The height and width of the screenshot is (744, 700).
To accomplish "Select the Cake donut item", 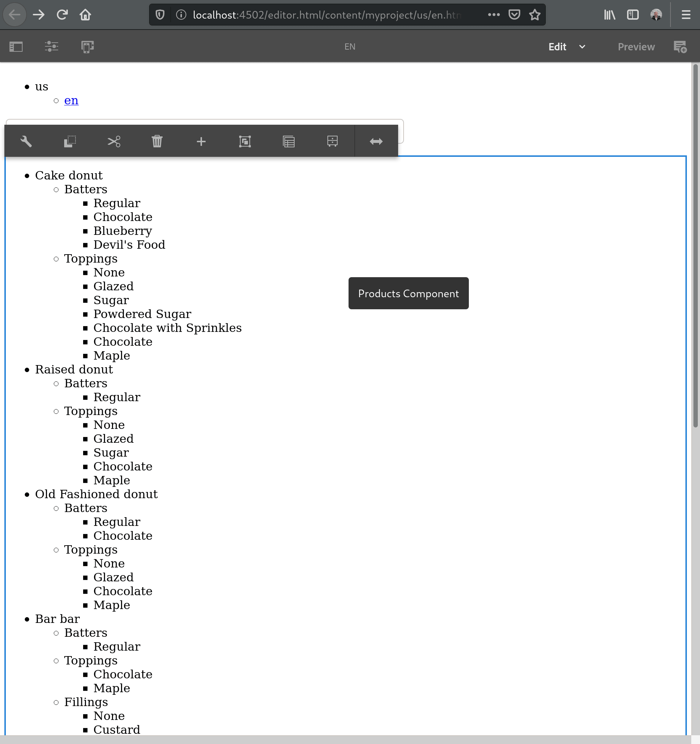I will [69, 175].
